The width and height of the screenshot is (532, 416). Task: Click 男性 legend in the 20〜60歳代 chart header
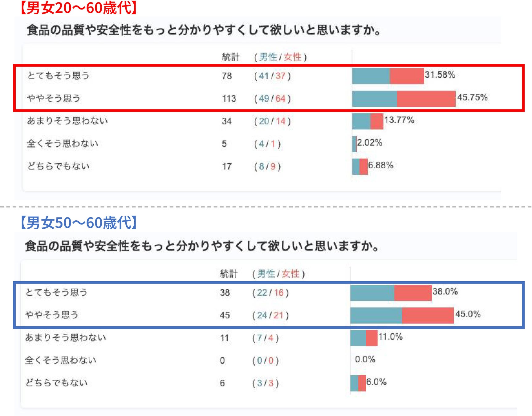[x=268, y=57]
